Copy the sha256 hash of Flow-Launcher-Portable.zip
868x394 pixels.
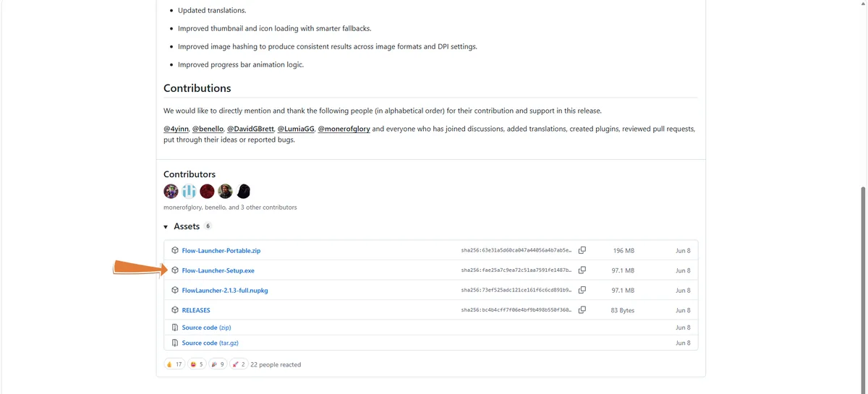[x=582, y=250]
